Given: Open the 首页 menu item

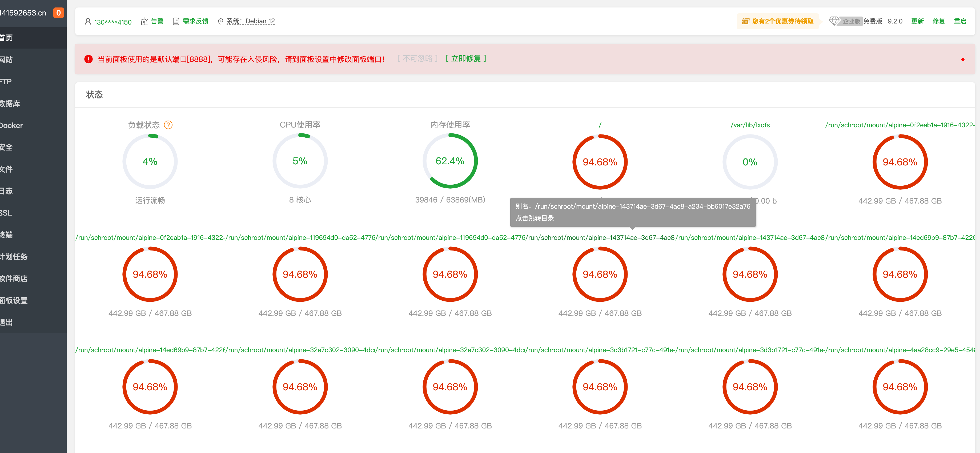Looking at the screenshot, I should pyautogui.click(x=33, y=38).
